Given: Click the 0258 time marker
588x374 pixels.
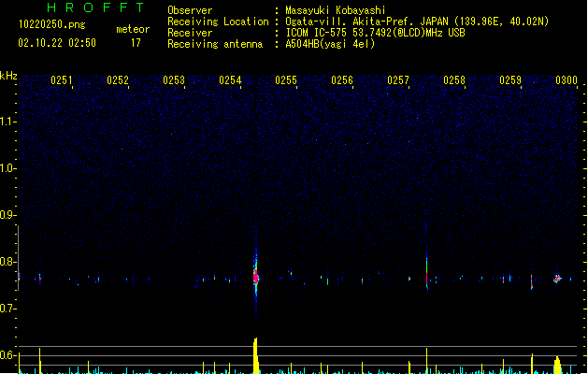Looking at the screenshot, I should pyautogui.click(x=454, y=80).
